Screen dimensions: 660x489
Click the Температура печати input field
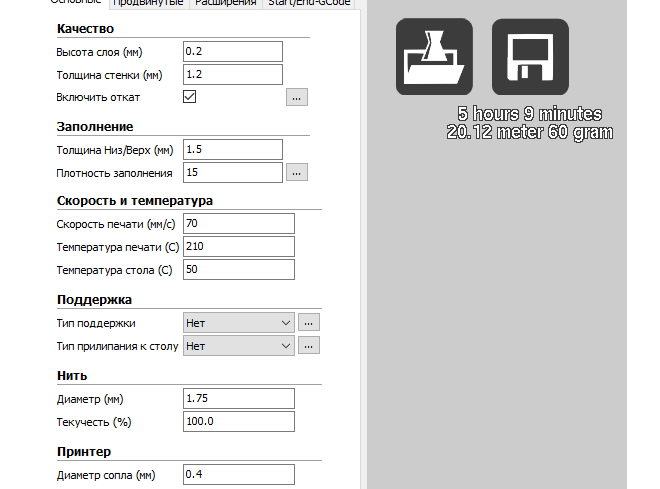coord(239,247)
